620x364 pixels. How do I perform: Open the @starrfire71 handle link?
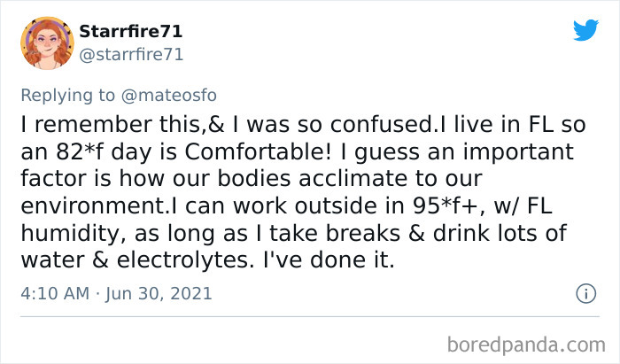[131, 55]
